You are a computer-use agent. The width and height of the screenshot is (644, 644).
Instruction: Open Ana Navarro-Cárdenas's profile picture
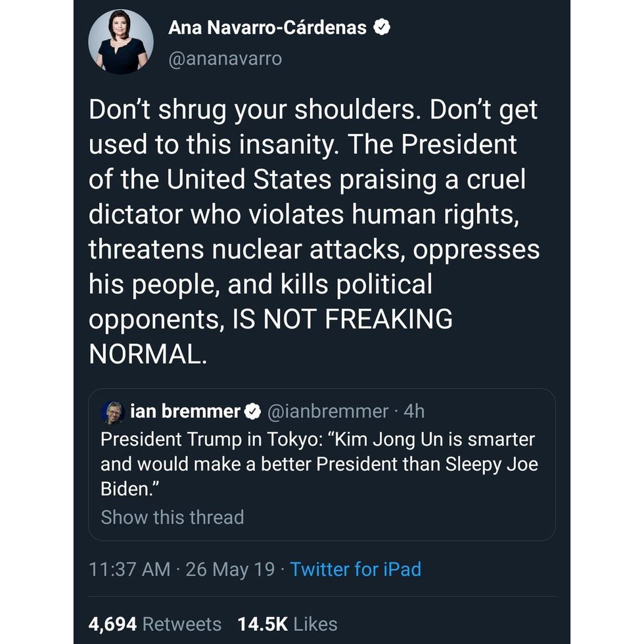point(121,41)
